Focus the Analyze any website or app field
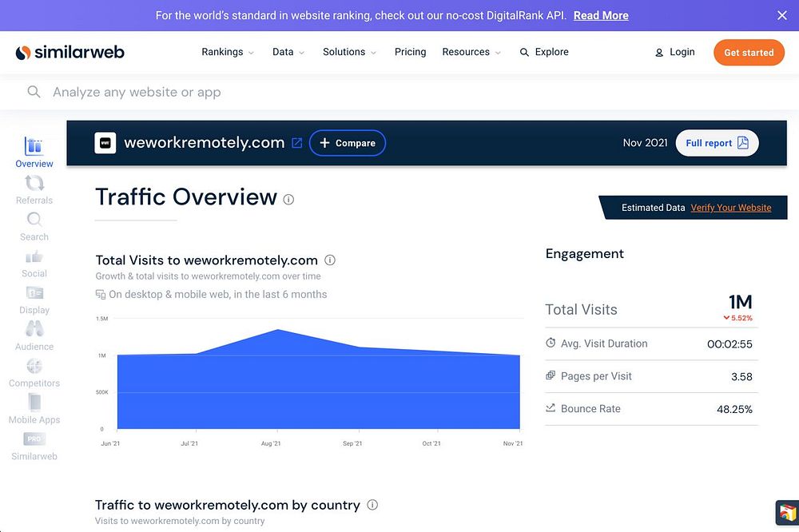Screen dimensions: 799x532 point(399,92)
